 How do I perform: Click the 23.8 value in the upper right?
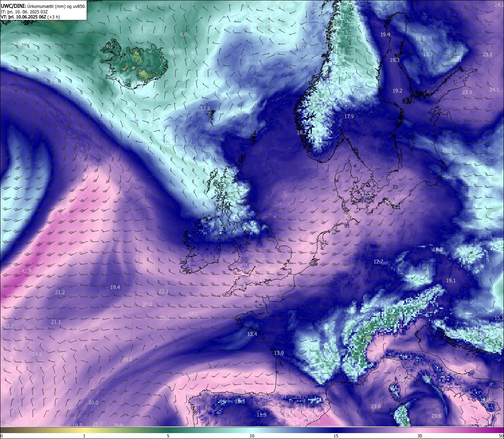coord(487,55)
